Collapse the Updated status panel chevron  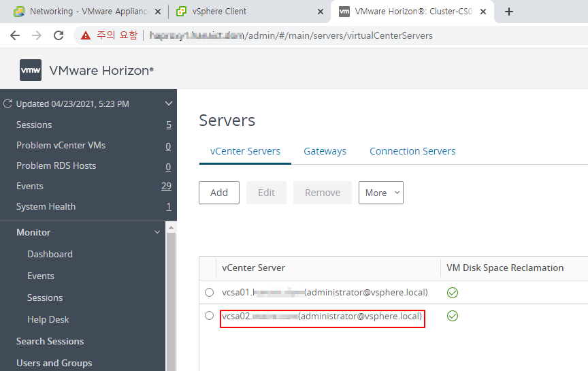click(169, 103)
